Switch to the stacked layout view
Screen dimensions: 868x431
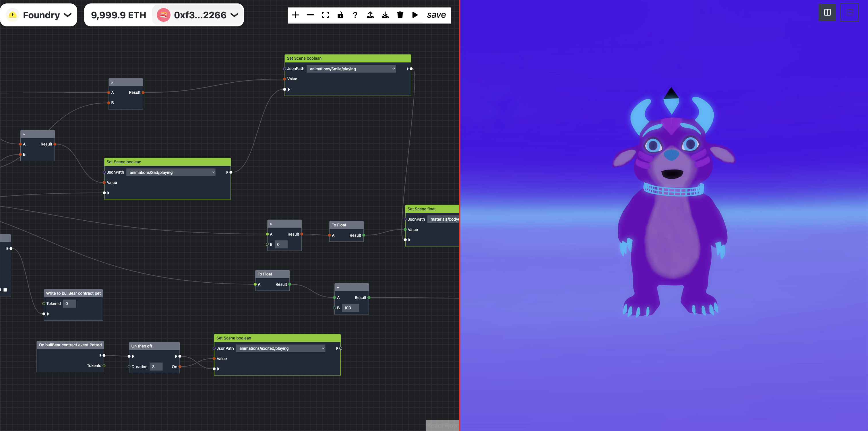[849, 13]
